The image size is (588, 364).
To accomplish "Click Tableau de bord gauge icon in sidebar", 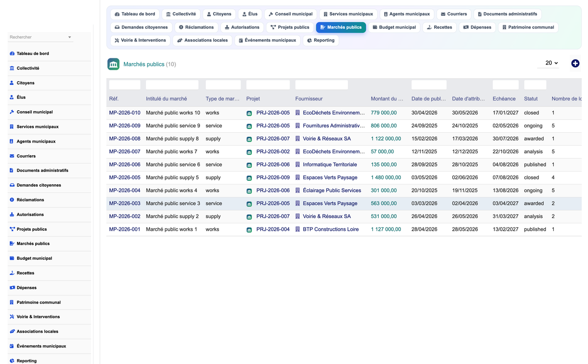I will pyautogui.click(x=12, y=53).
